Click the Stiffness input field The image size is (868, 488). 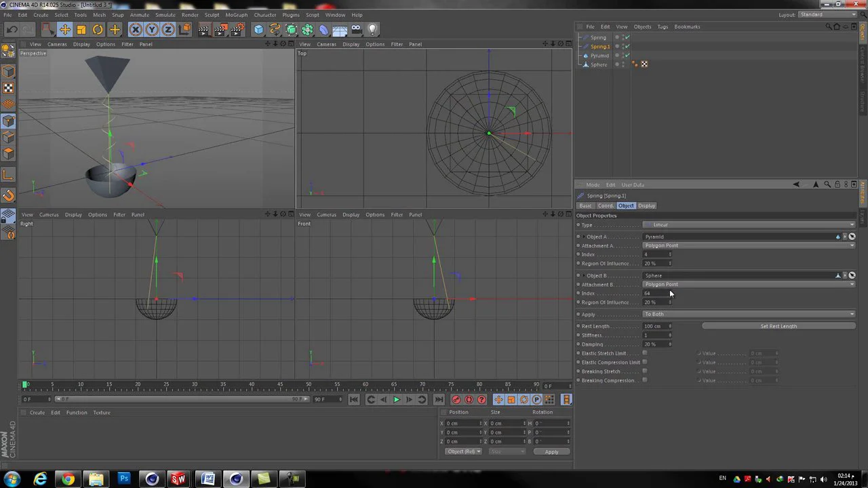[x=655, y=335]
